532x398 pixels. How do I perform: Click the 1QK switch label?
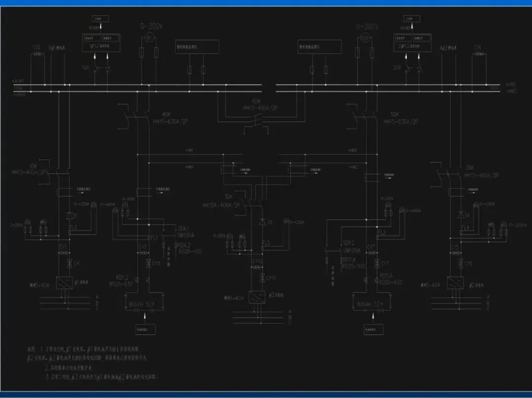pyautogui.click(x=86, y=67)
